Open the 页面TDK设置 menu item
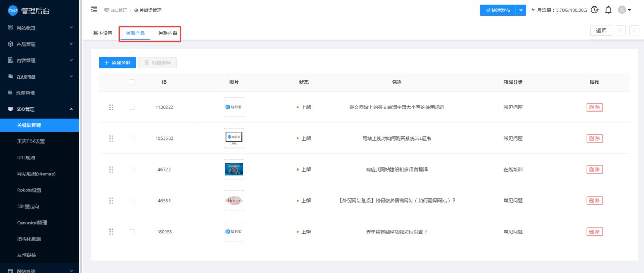 (x=31, y=142)
